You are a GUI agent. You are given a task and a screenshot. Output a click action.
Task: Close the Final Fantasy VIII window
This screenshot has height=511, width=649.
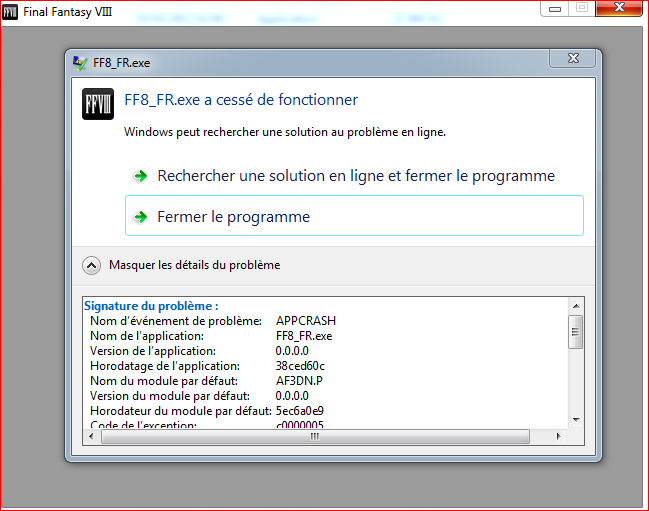click(x=619, y=8)
